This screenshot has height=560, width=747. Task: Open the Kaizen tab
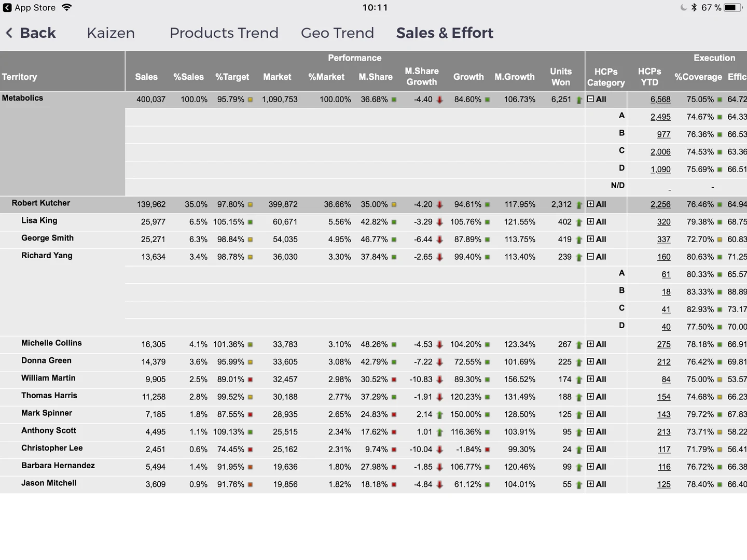110,33
